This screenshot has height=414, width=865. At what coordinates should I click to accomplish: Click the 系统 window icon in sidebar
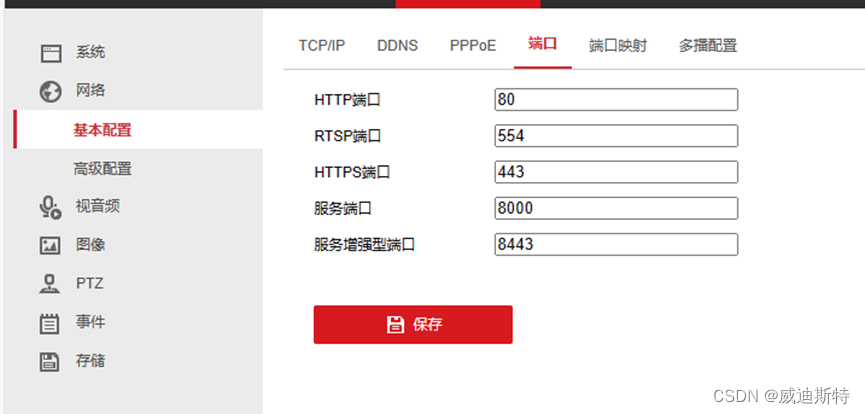pyautogui.click(x=51, y=54)
